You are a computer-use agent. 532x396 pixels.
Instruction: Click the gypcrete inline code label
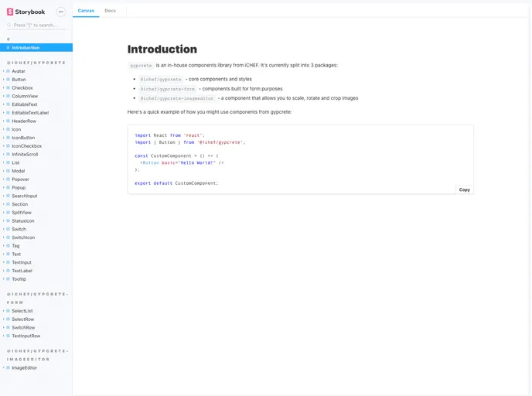pos(141,66)
